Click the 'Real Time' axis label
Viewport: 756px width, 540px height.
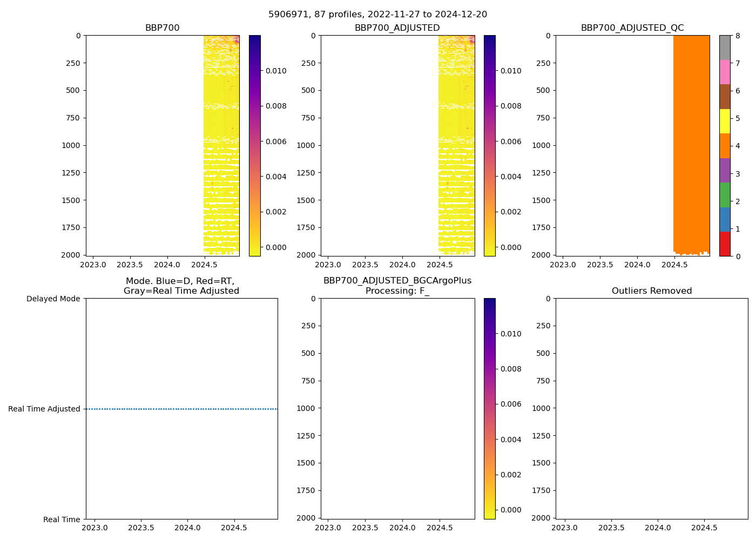click(x=62, y=519)
